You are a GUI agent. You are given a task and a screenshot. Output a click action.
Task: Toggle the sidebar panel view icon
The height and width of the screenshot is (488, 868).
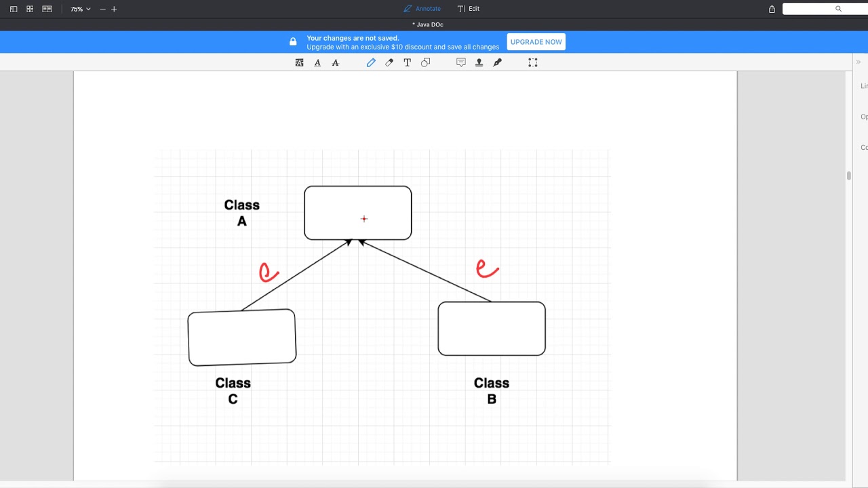pyautogui.click(x=14, y=9)
